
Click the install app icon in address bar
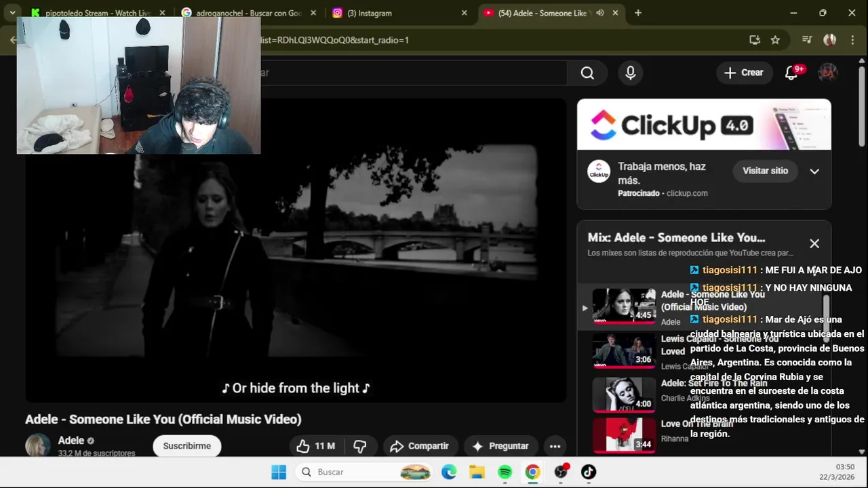[755, 40]
